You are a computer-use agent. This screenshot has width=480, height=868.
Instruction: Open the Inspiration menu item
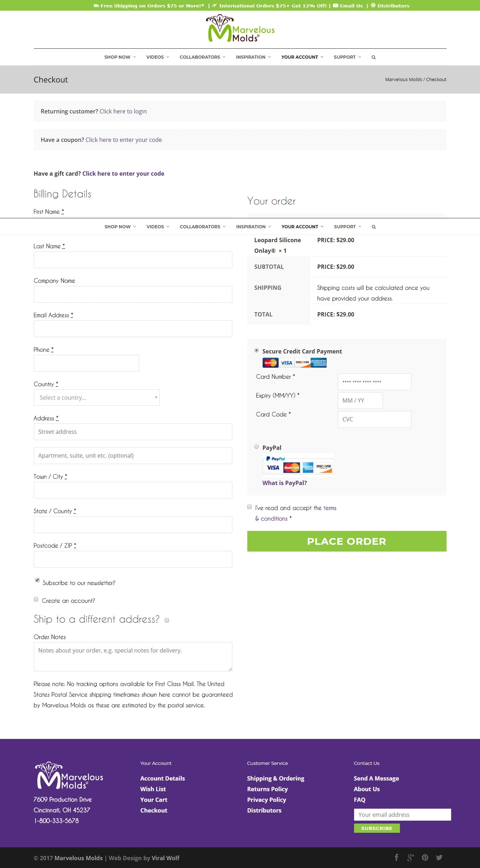(x=253, y=57)
